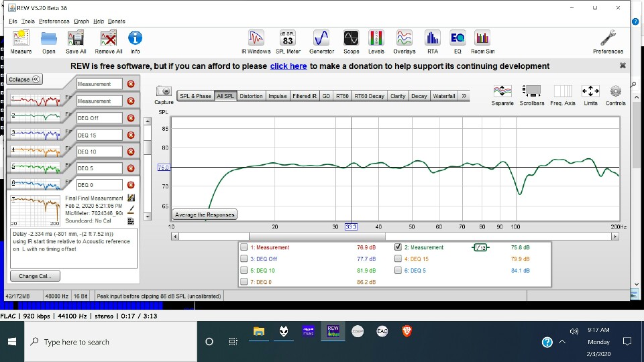
Task: Expand more graph tabs with chevron
Action: pos(464,96)
